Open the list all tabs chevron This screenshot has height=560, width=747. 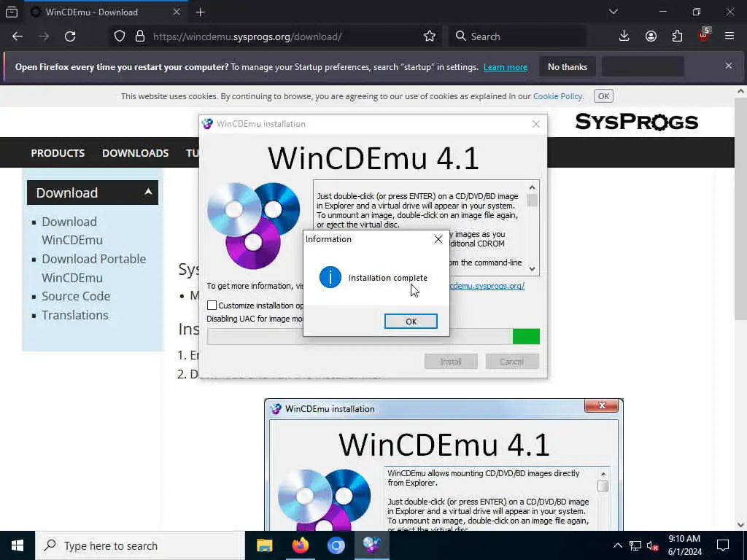pos(614,12)
